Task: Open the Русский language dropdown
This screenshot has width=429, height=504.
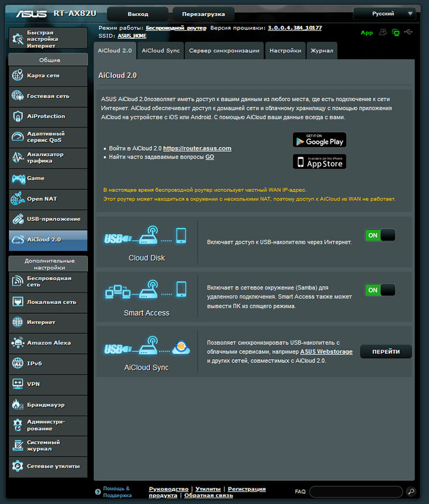Action: click(x=384, y=13)
